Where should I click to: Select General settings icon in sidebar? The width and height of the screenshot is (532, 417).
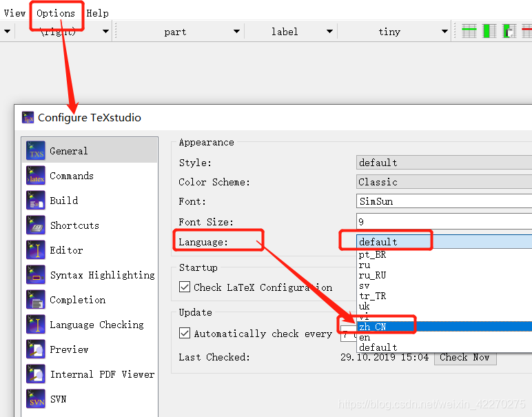36,151
